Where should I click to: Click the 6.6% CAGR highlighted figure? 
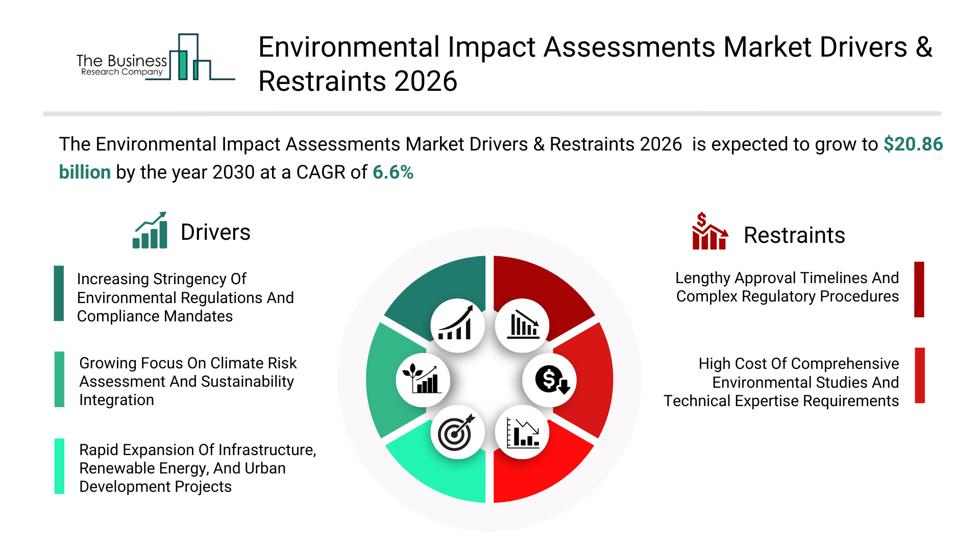coord(393,172)
